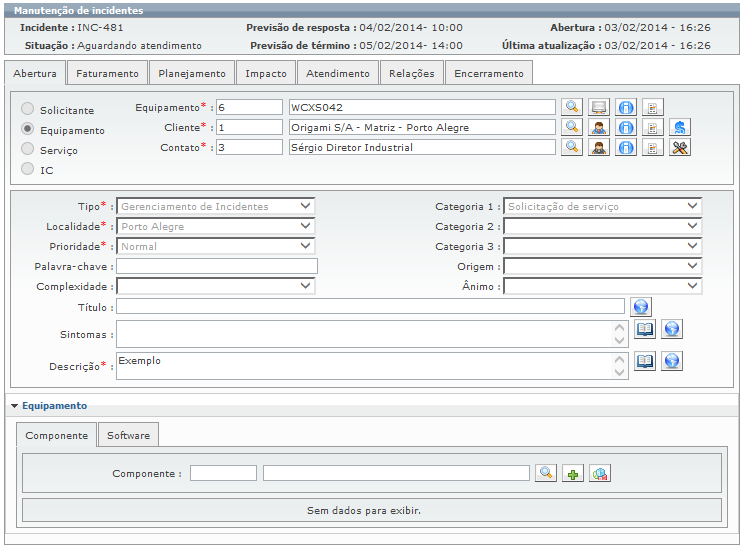Open the book icon beside Sintomas

pyautogui.click(x=645, y=329)
